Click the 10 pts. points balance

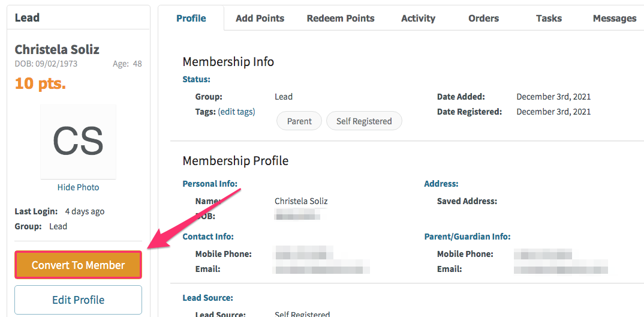point(40,83)
